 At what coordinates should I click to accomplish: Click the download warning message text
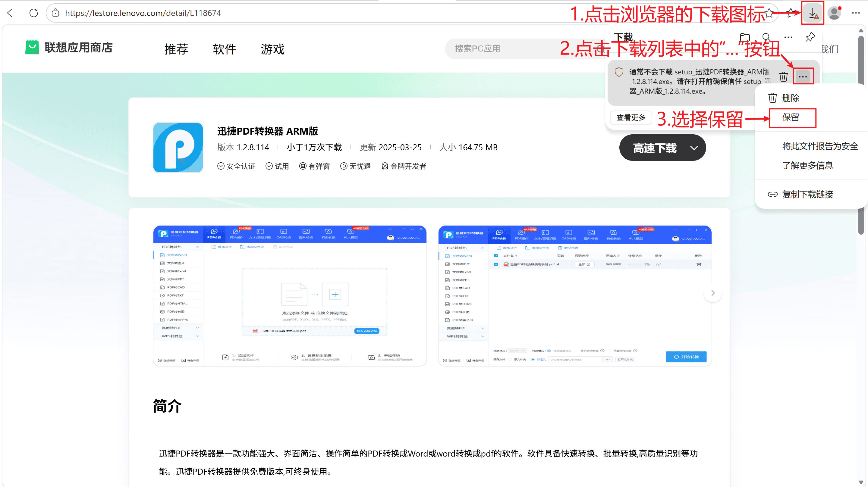coord(699,82)
